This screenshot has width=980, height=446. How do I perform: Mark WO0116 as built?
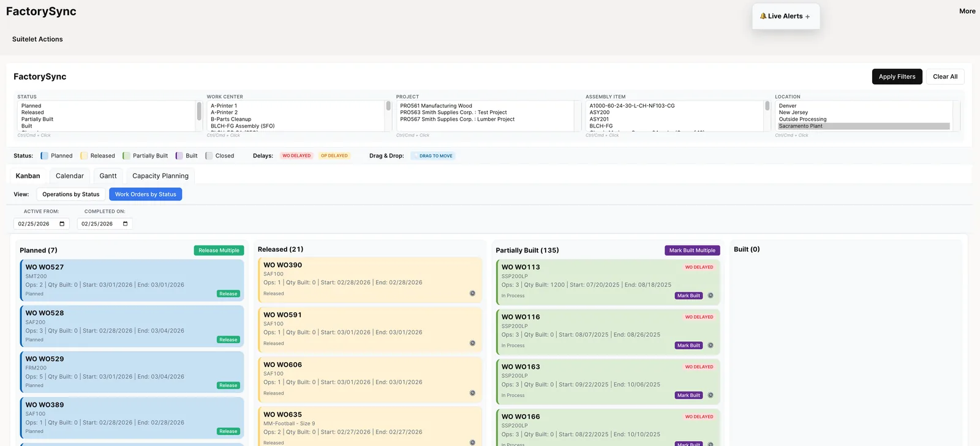point(688,346)
